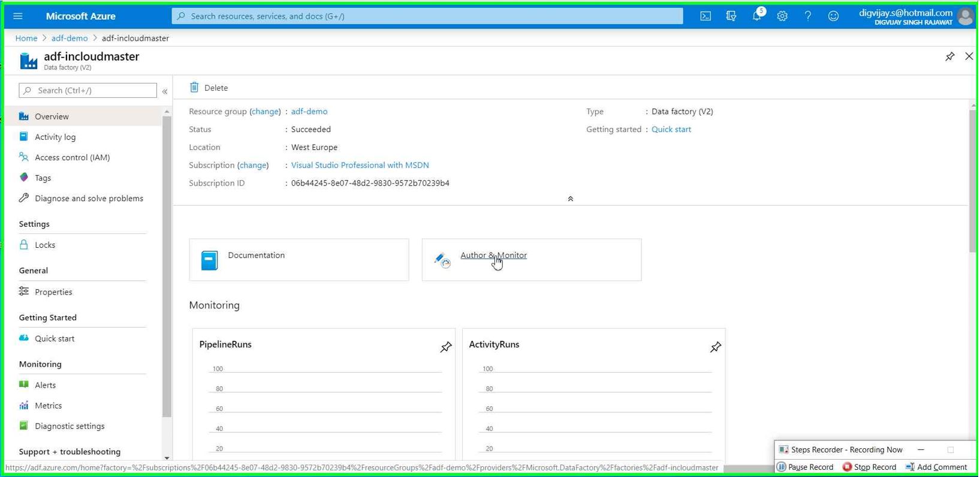This screenshot has height=477, width=980.
Task: Click the Documentation book icon
Action: [x=209, y=260]
